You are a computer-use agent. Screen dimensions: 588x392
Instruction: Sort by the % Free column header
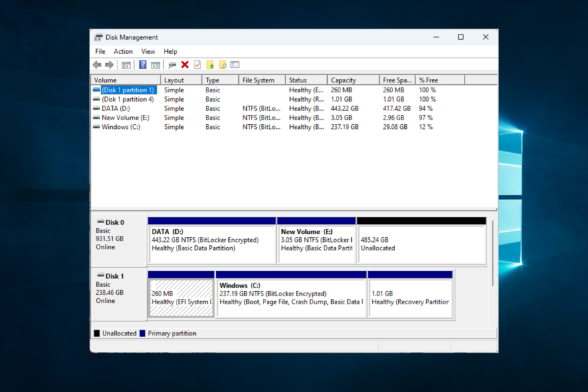click(440, 80)
